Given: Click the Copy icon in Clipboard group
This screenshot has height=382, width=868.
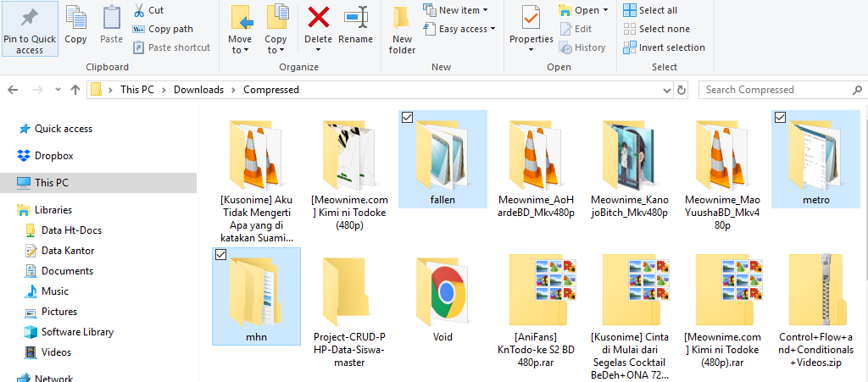Looking at the screenshot, I should coord(75,19).
